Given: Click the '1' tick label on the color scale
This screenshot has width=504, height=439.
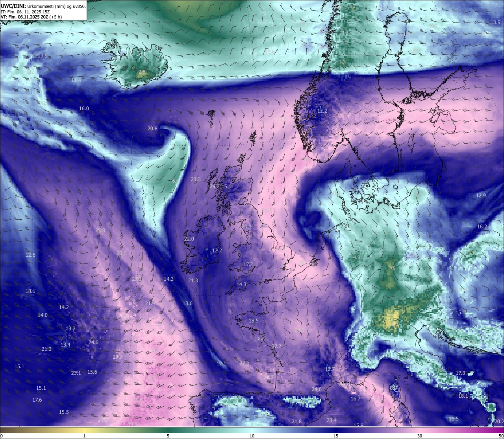Looking at the screenshot, I should (x=84, y=436).
